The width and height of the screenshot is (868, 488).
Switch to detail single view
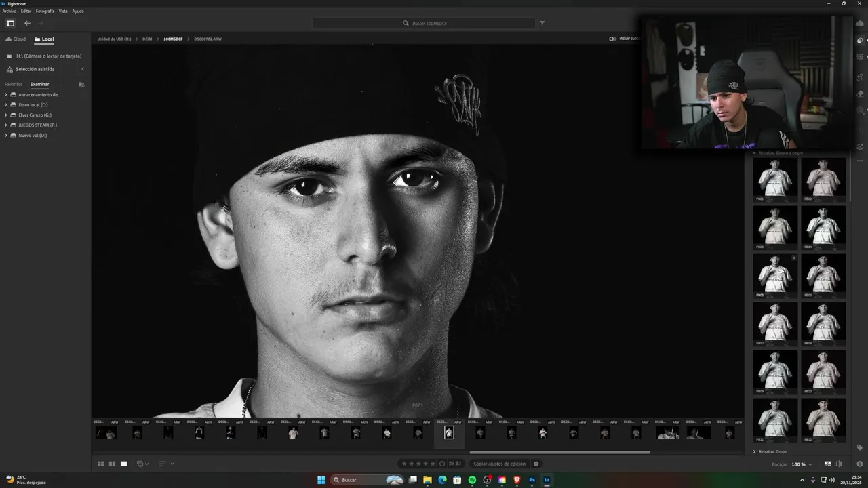tap(123, 464)
